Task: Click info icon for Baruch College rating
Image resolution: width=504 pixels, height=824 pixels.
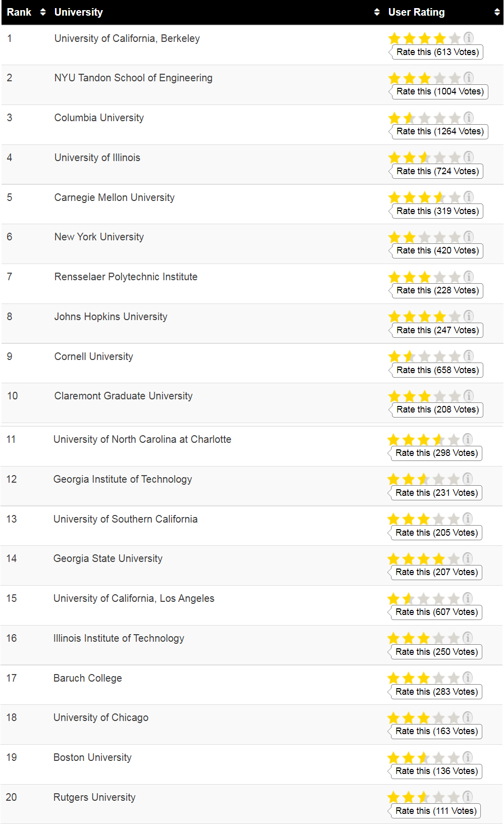Action: pyautogui.click(x=468, y=678)
